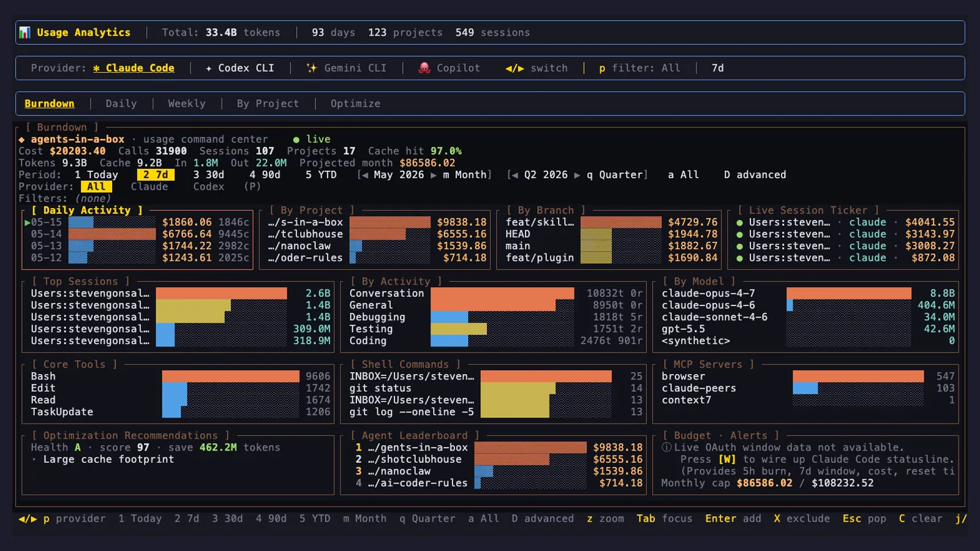This screenshot has height=551, width=980.
Task: Click X exclude in bottom hint bar
Action: 802,519
